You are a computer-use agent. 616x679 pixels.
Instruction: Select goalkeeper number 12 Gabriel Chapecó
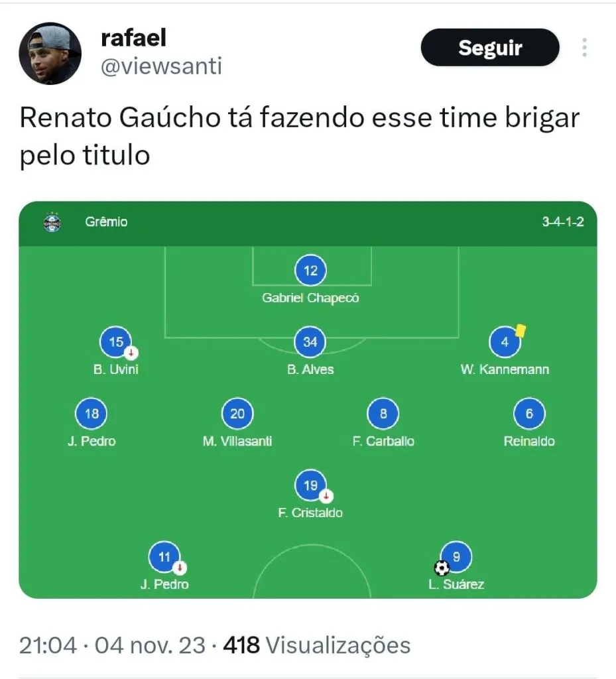click(310, 271)
